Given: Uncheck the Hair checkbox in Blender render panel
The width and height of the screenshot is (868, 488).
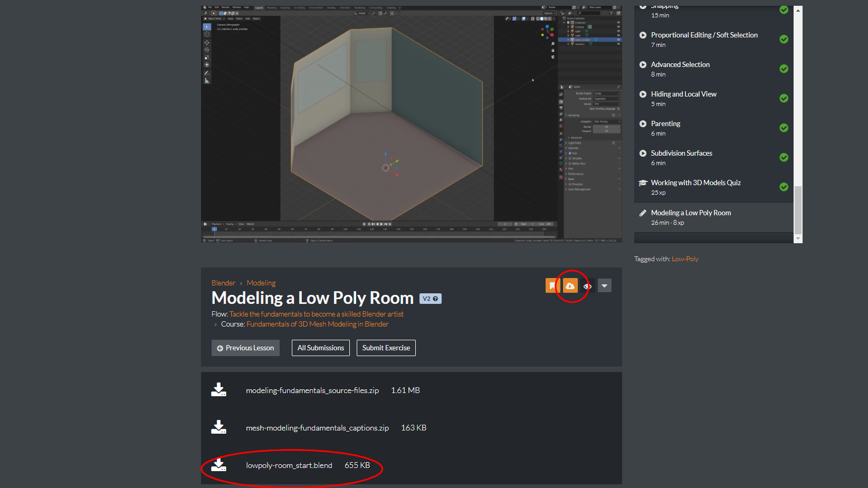Looking at the screenshot, I should pyautogui.click(x=570, y=154).
